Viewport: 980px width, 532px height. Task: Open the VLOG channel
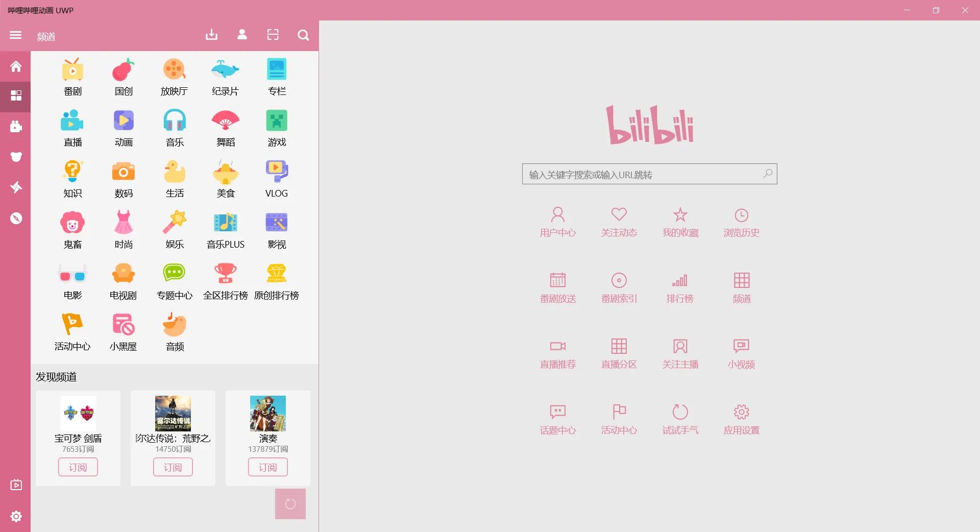(276, 178)
